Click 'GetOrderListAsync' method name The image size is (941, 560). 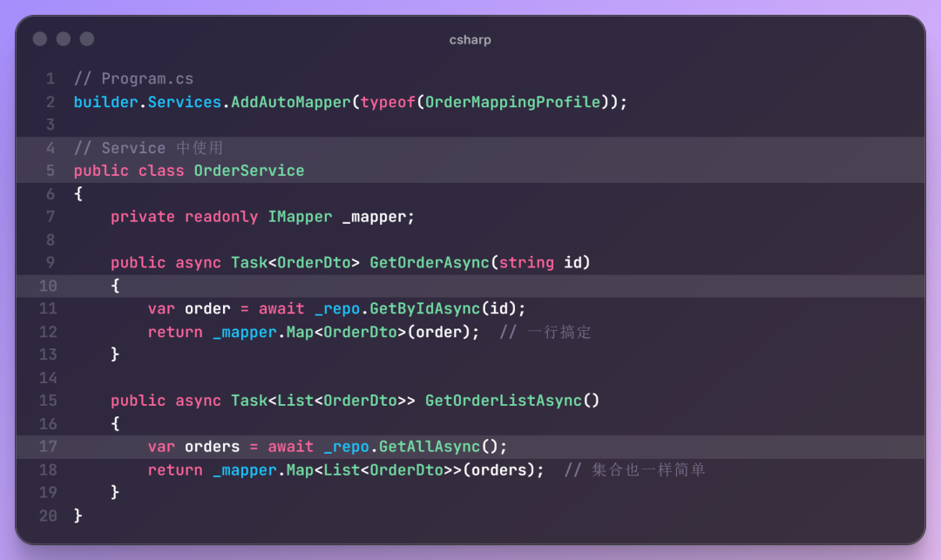pyautogui.click(x=504, y=401)
